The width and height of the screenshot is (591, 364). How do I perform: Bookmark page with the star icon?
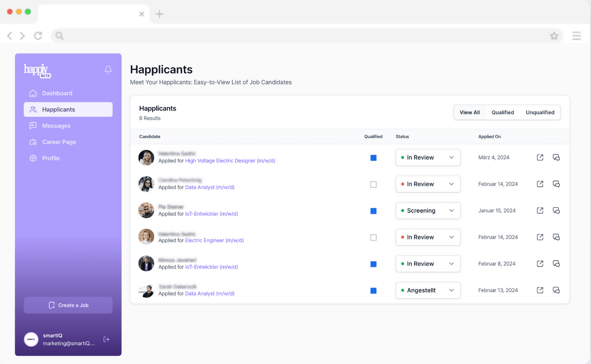pyautogui.click(x=554, y=36)
